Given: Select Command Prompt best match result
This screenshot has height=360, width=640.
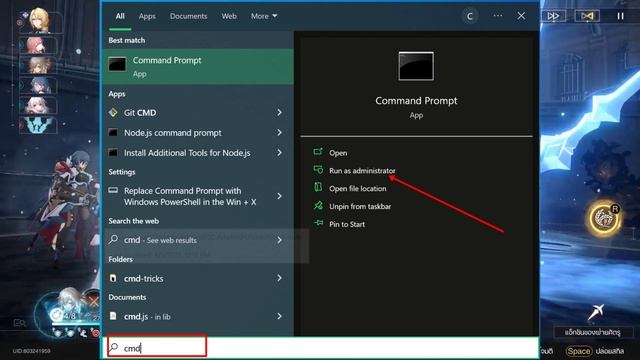Looking at the screenshot, I should (x=198, y=67).
